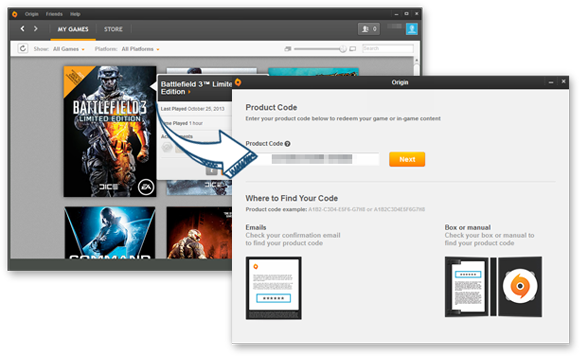
Task: Open the Friends menu
Action: [54, 14]
